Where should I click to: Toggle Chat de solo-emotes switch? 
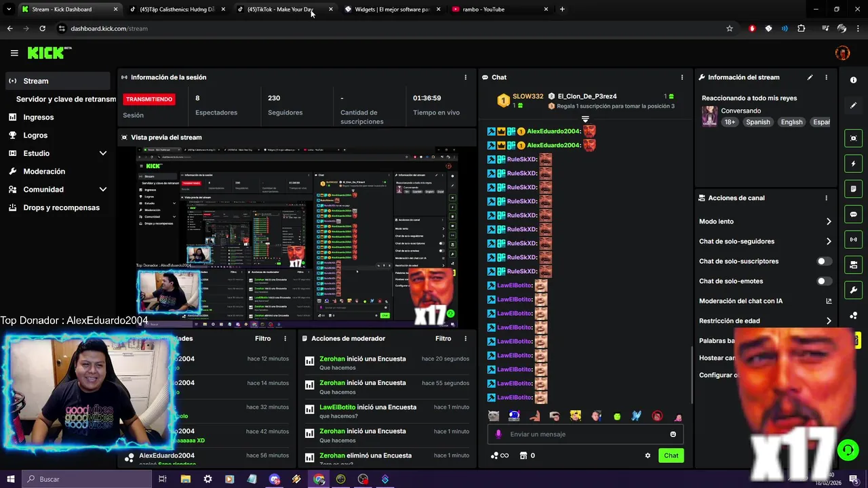(x=824, y=281)
